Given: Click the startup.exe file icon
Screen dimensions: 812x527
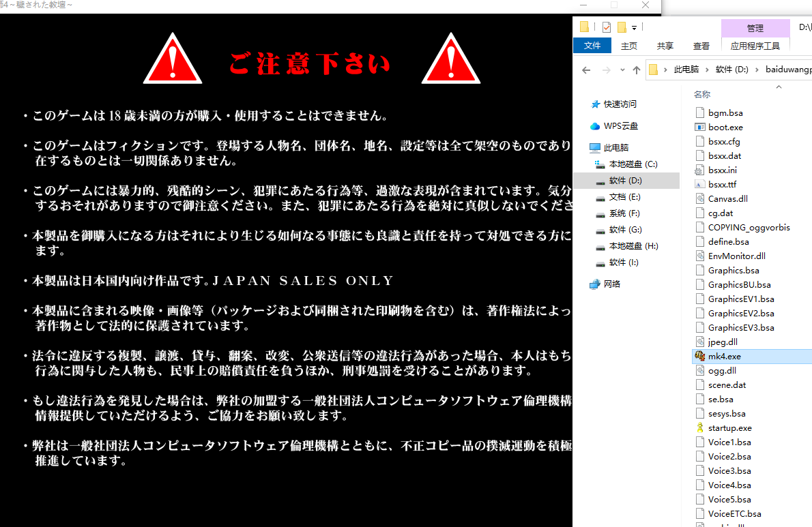Looking at the screenshot, I should click(x=699, y=428).
